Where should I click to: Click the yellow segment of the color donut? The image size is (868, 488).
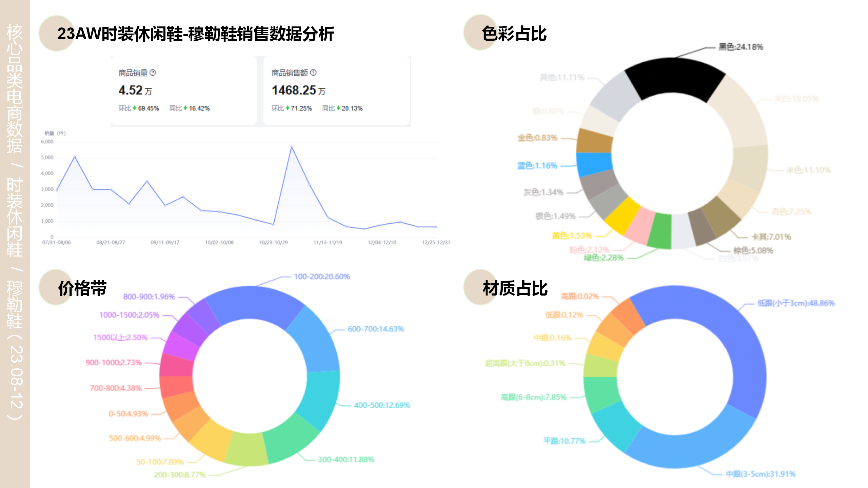tap(623, 216)
